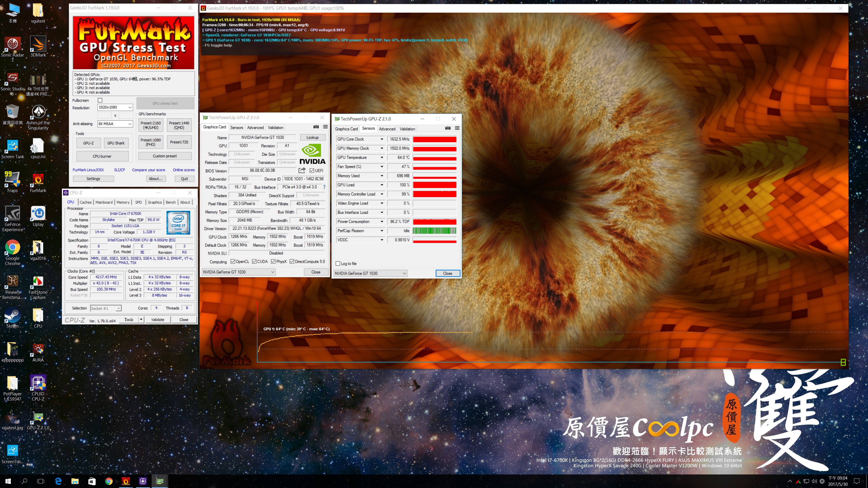
Task: Click the BIOS share/export icon in GPU-Z
Action: point(302,170)
